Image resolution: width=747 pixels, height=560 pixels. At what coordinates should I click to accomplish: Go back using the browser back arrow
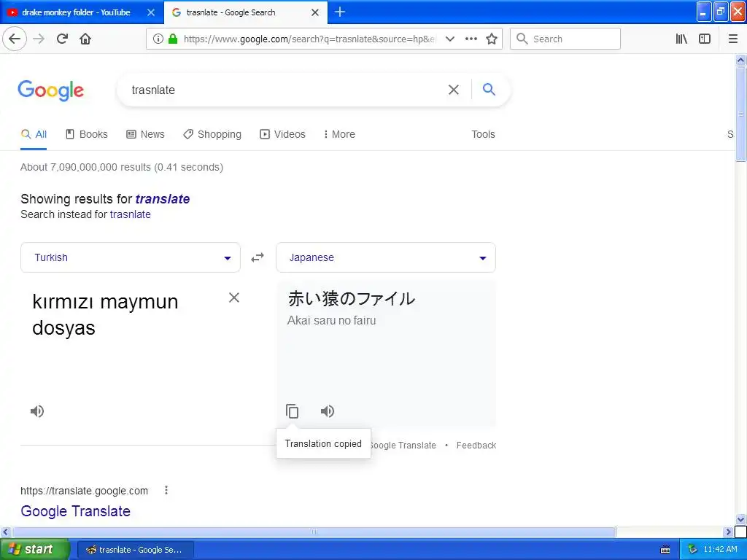pyautogui.click(x=15, y=39)
